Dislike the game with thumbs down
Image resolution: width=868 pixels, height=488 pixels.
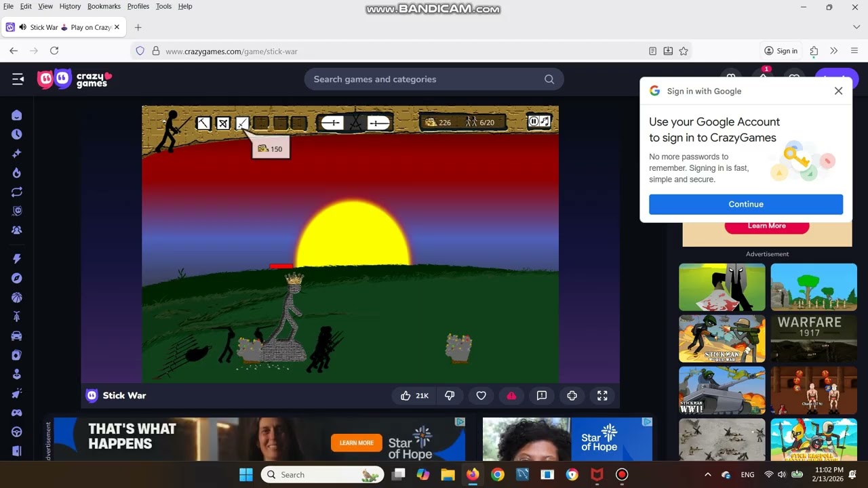[x=450, y=396]
